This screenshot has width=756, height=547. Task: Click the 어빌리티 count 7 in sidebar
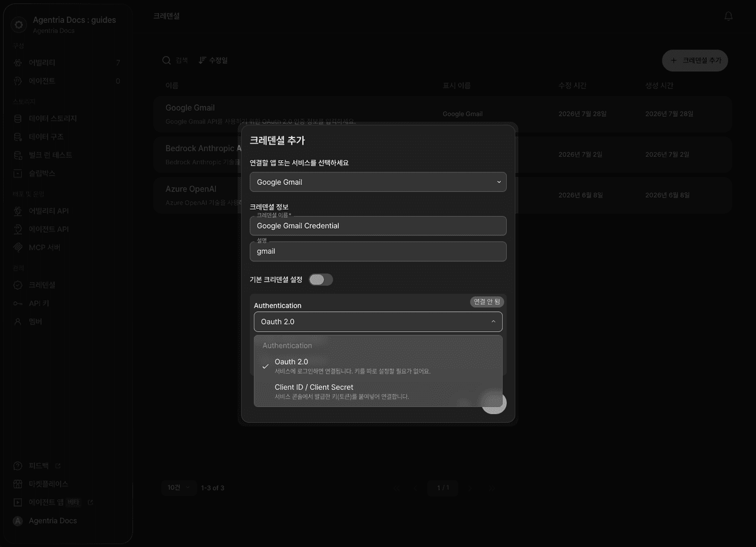[118, 63]
